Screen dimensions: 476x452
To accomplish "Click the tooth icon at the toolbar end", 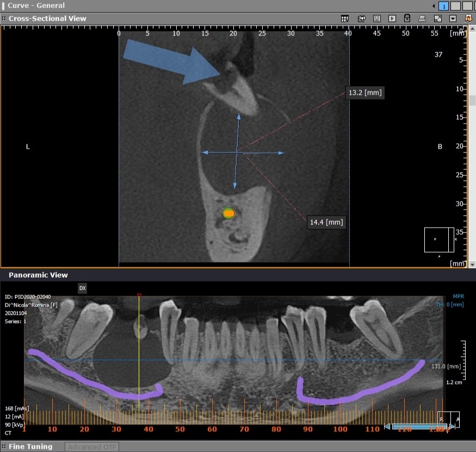I will click(468, 18).
